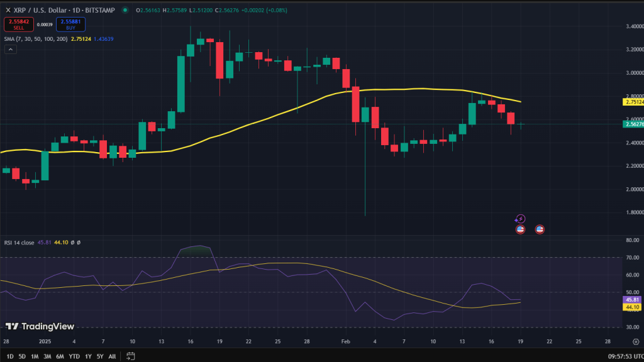Image resolution: width=644 pixels, height=362 pixels.
Task: Close the XRP chart with the X icon
Action: [8, 10]
